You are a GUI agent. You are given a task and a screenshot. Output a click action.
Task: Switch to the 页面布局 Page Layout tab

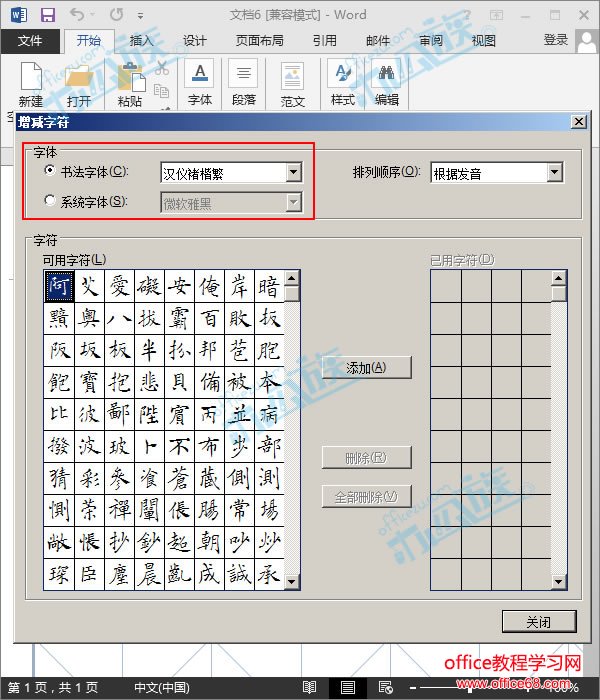(x=260, y=41)
